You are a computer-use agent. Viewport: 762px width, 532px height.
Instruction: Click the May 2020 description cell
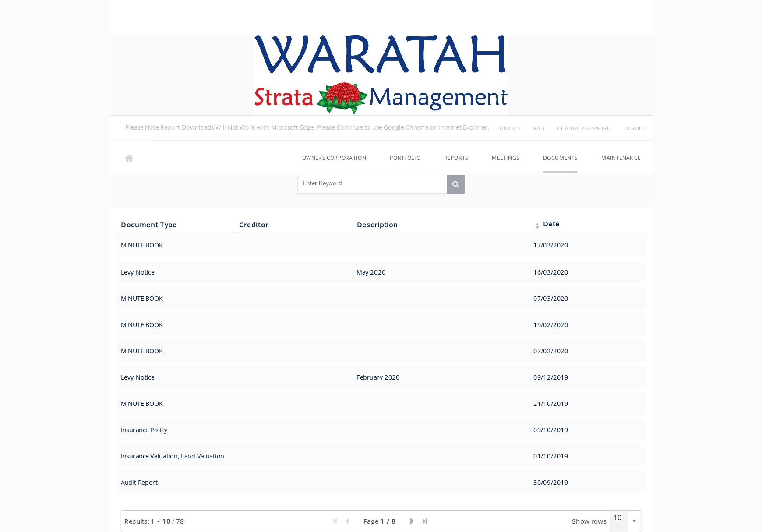[371, 272]
